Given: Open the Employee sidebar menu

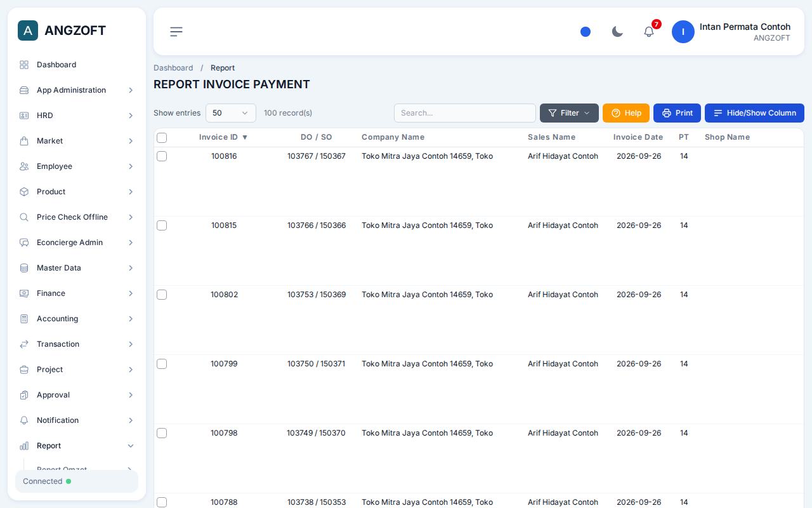Looking at the screenshot, I should 77,166.
